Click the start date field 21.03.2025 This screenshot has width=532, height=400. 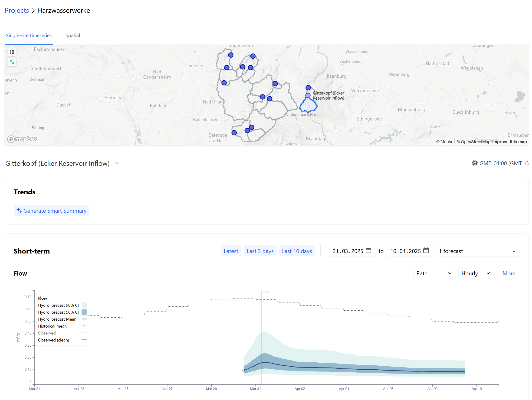coord(348,251)
